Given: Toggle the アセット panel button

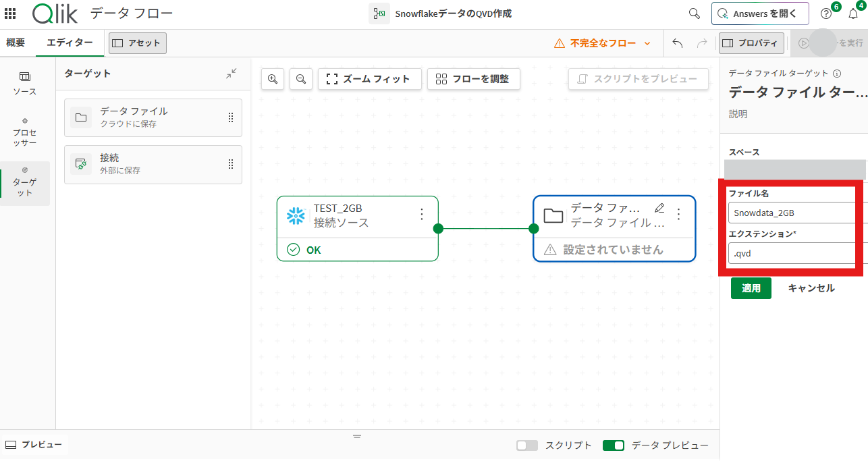Looking at the screenshot, I should (x=137, y=43).
